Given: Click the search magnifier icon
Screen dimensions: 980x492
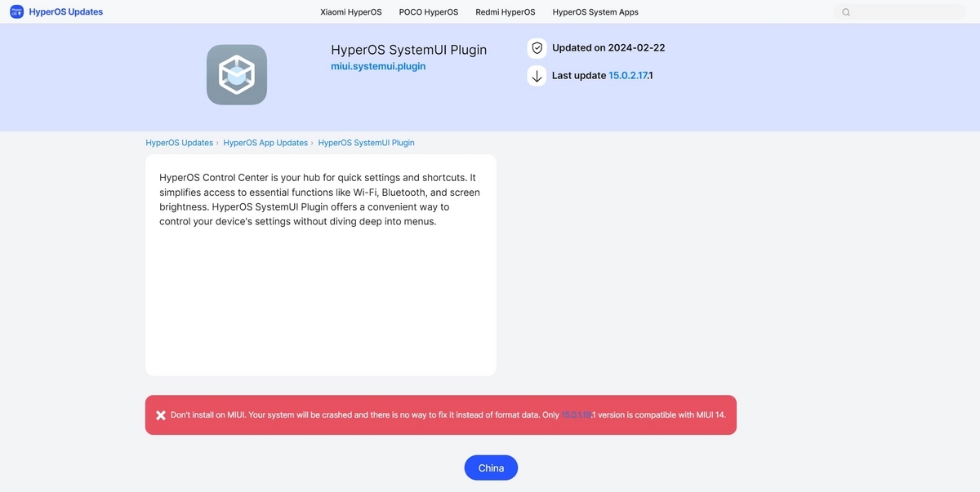Looking at the screenshot, I should 846,12.
